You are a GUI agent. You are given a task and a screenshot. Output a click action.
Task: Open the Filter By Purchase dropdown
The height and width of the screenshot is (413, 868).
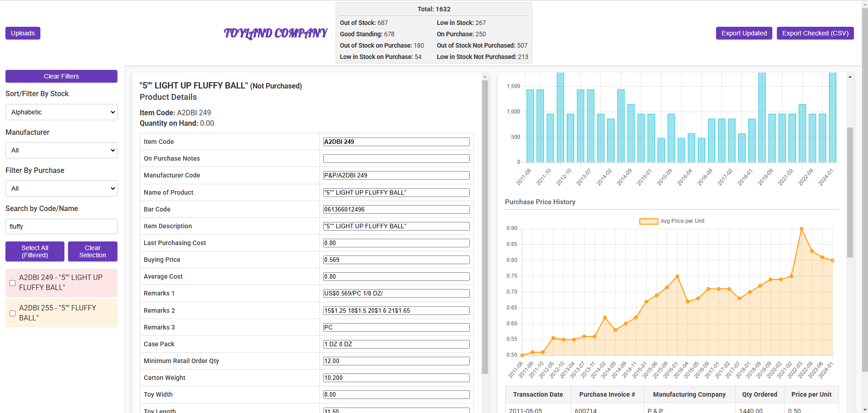pos(61,188)
